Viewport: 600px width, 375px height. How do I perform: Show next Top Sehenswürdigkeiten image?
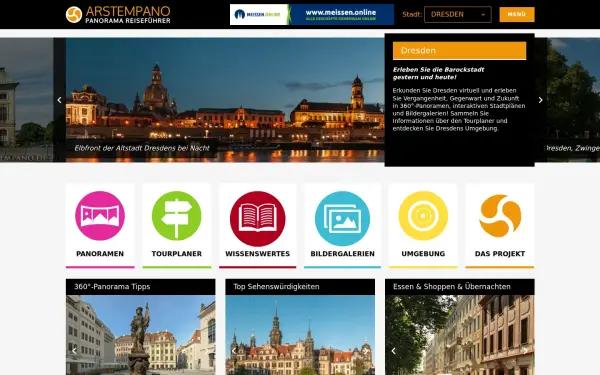[366, 351]
